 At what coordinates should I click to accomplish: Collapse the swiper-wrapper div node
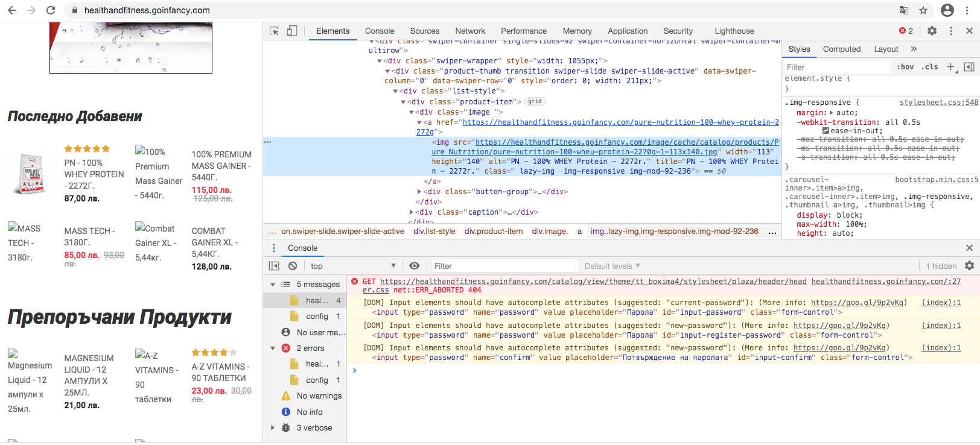coord(380,61)
